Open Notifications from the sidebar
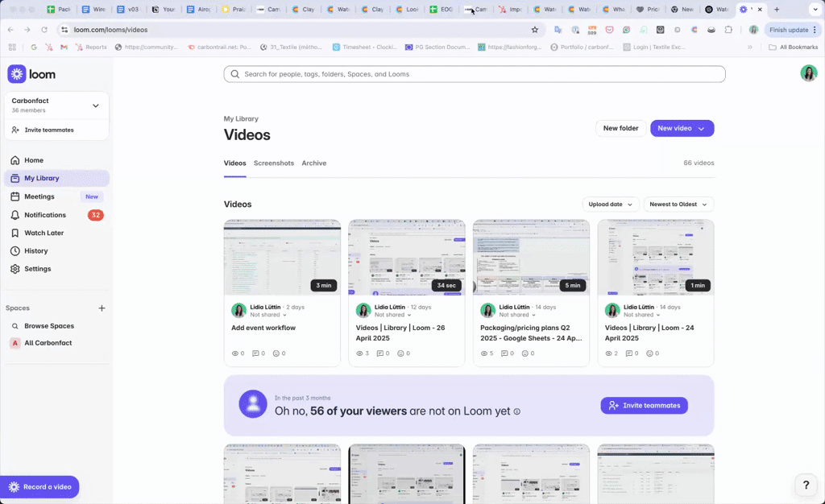825x504 pixels. tap(45, 215)
